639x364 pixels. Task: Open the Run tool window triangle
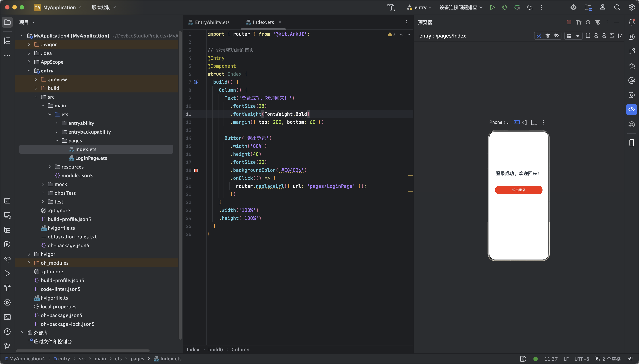tap(7, 274)
